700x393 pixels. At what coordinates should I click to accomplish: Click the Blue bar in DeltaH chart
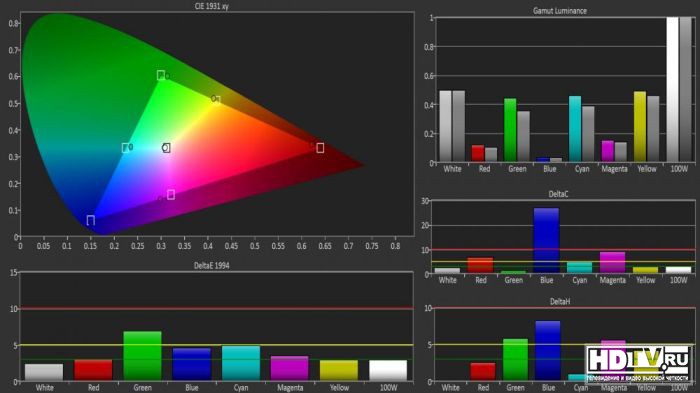pos(548,351)
